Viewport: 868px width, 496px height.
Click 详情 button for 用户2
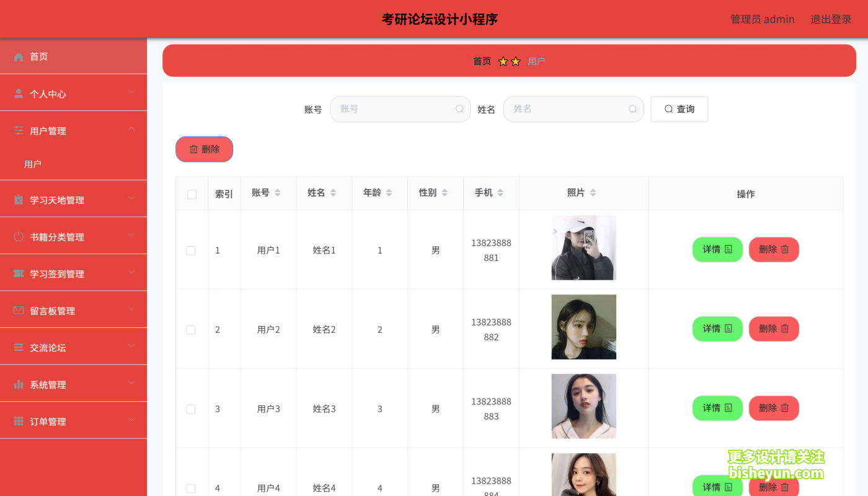coord(717,329)
